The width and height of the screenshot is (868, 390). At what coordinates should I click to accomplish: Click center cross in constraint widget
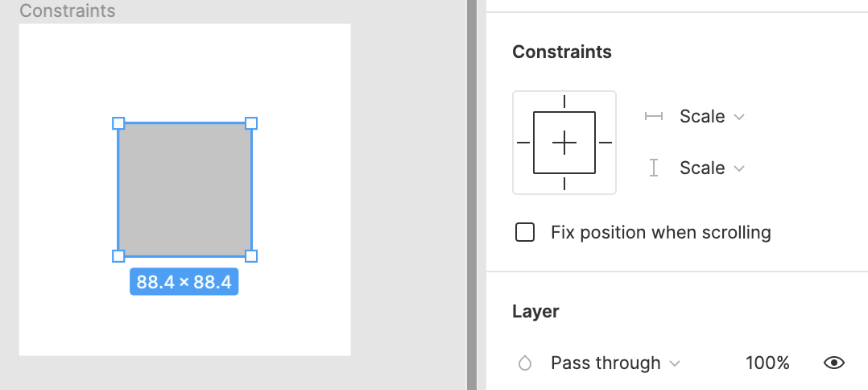point(564,143)
